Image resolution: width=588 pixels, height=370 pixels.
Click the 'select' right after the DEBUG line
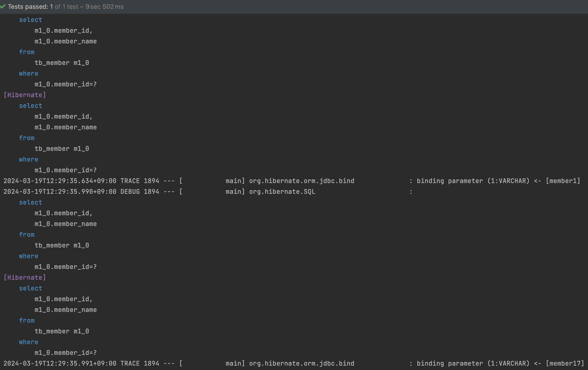[x=30, y=203]
